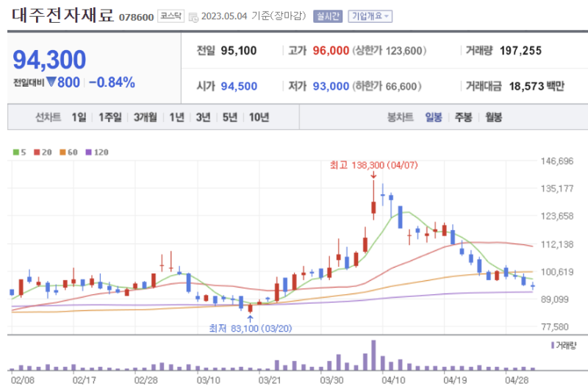The image size is (588, 389).
Task: Click the green 5-day moving average legend
Action: [x=20, y=152]
